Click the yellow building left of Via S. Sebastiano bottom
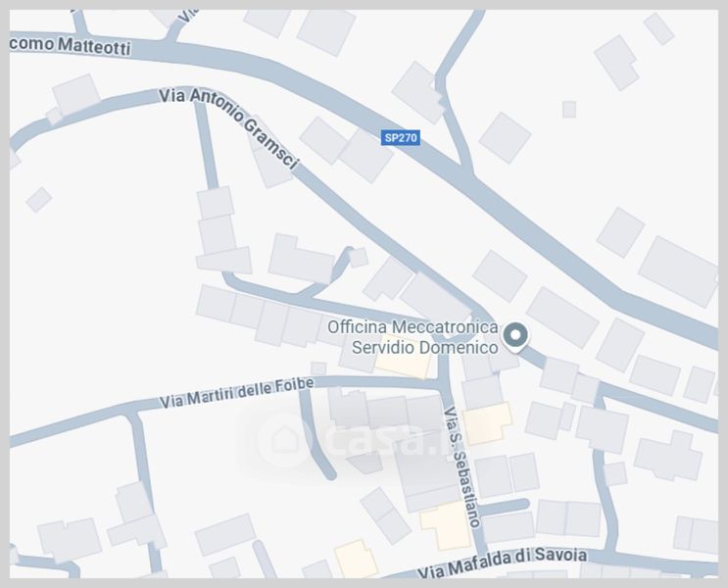 pyautogui.click(x=447, y=525)
